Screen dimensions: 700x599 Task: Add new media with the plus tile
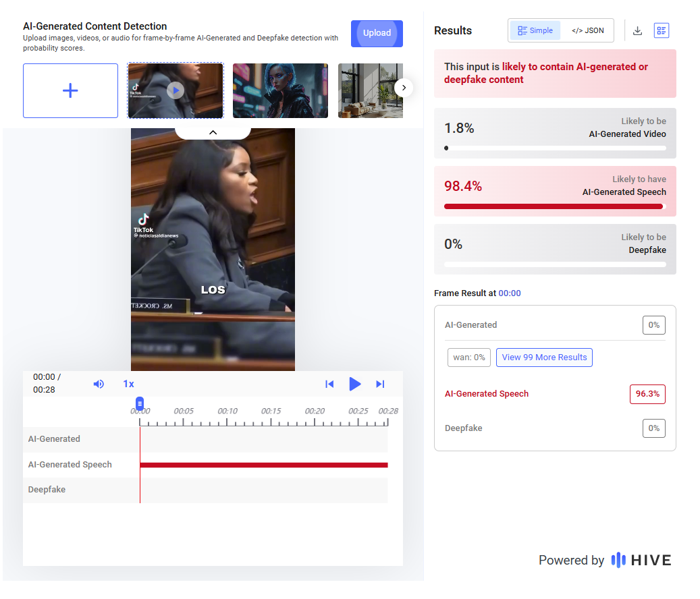point(70,90)
